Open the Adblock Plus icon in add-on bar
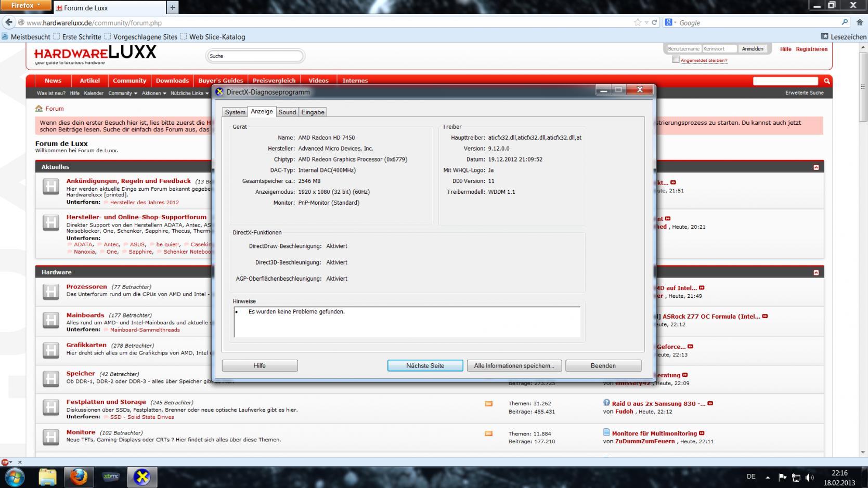 (5, 462)
